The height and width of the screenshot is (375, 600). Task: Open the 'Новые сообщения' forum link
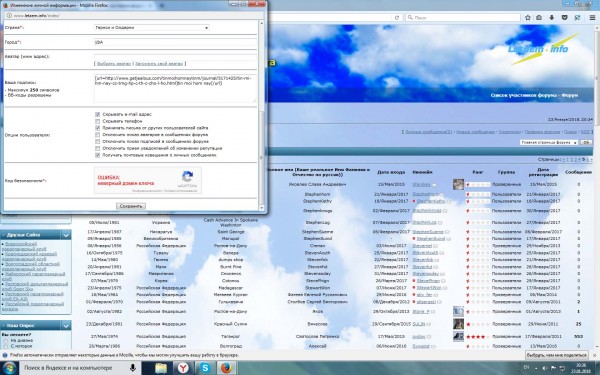point(475,132)
